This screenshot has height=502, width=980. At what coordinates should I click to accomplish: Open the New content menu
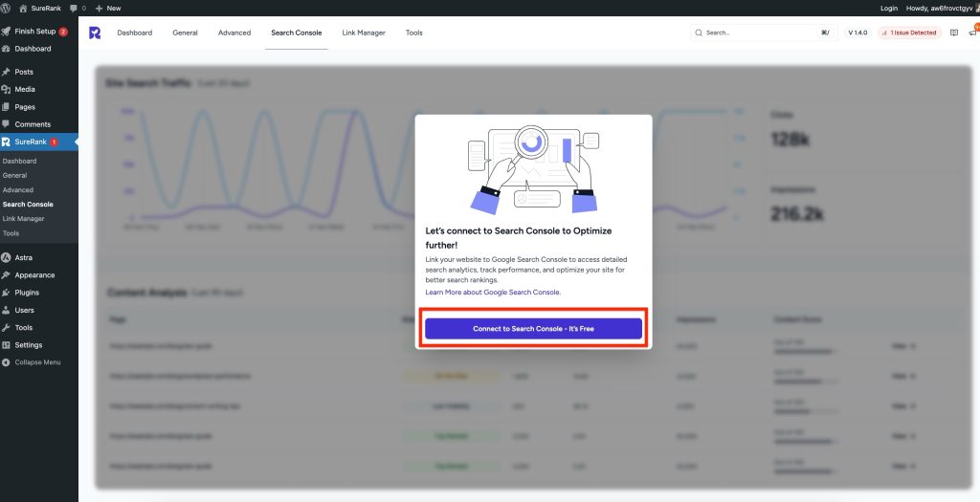tap(108, 8)
